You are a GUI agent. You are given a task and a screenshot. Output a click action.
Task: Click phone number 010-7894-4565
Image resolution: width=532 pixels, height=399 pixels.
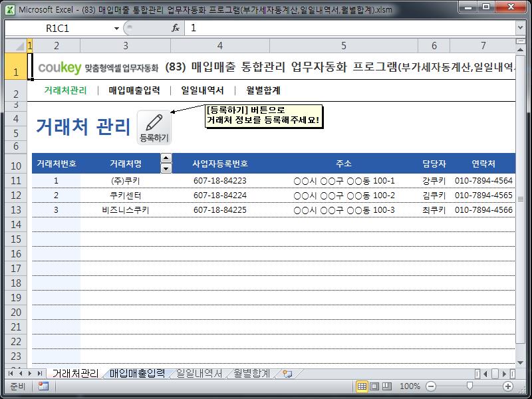(x=483, y=195)
